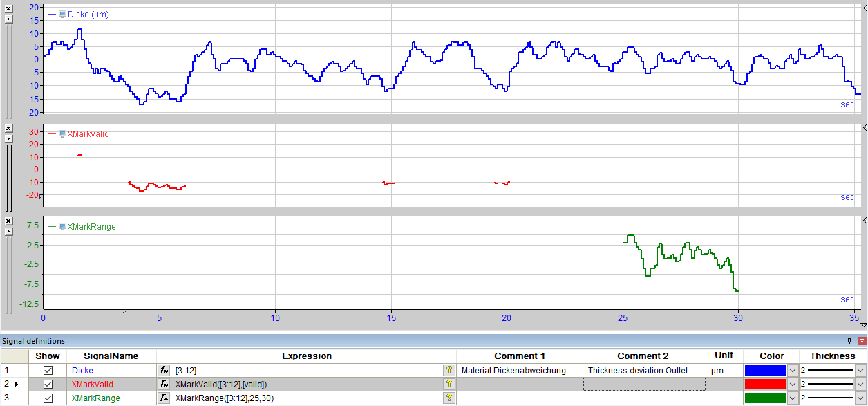Click the small marker triangle on time axis

point(125,313)
